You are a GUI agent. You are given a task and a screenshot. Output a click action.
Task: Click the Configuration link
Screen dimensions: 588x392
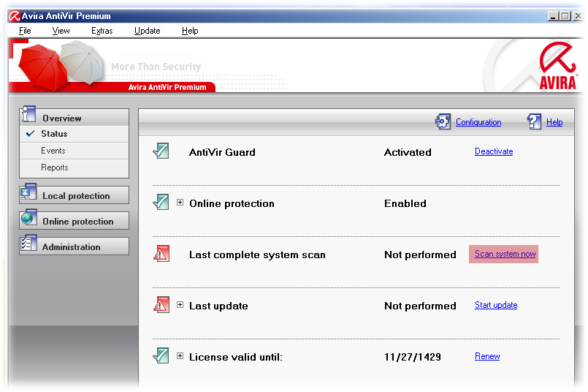click(x=478, y=122)
